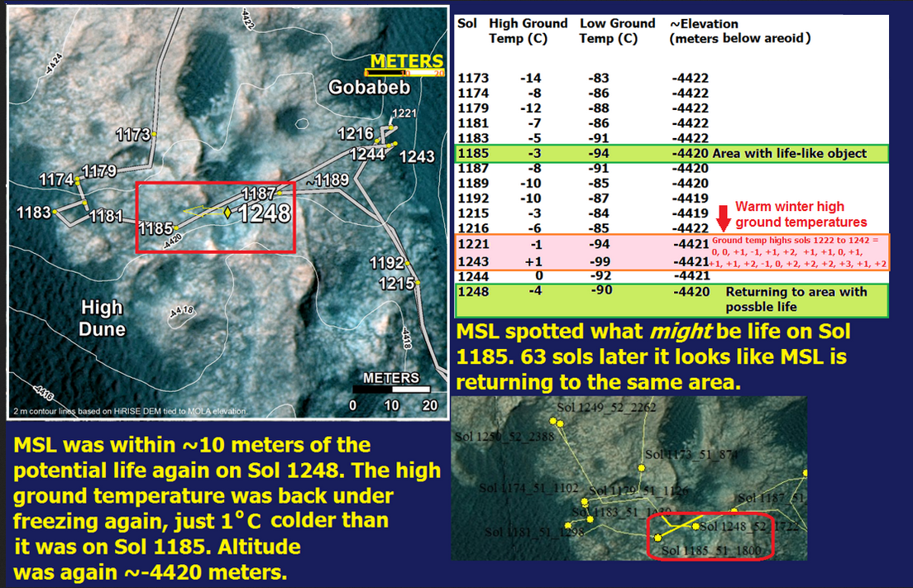Click 'Sol 1185_51_1800' on the lower map
The width and height of the screenshot is (913, 588).
[x=711, y=550]
